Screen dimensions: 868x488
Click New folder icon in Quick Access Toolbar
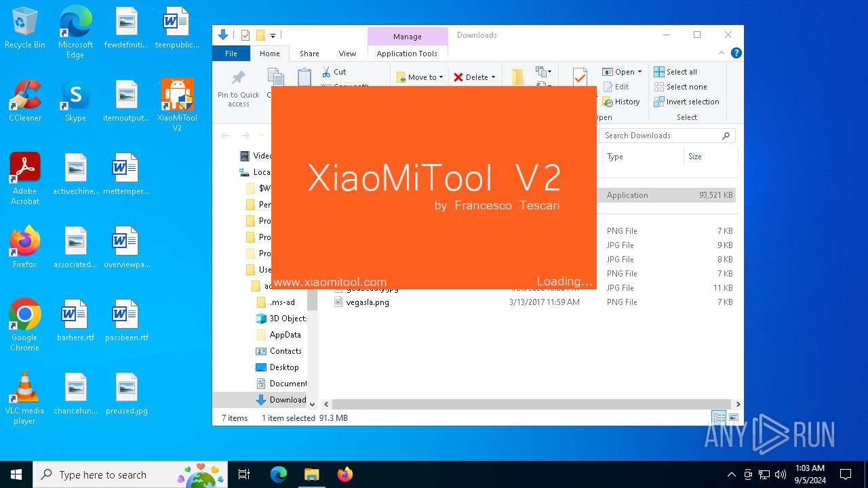(260, 35)
